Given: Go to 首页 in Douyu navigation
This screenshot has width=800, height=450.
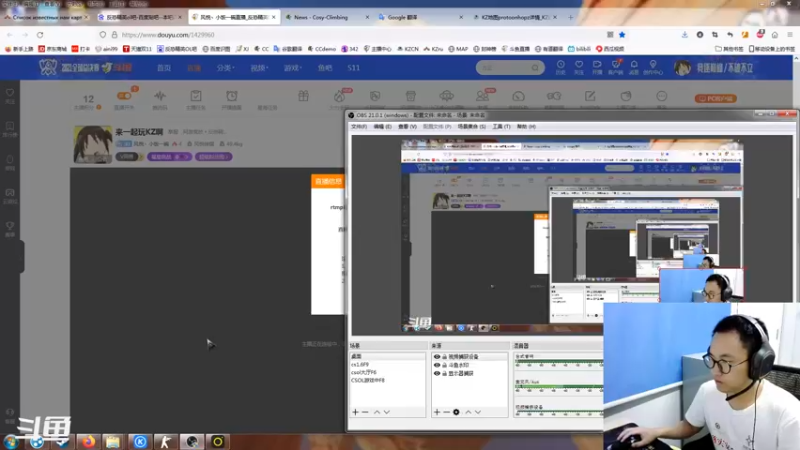Looking at the screenshot, I should 164,67.
